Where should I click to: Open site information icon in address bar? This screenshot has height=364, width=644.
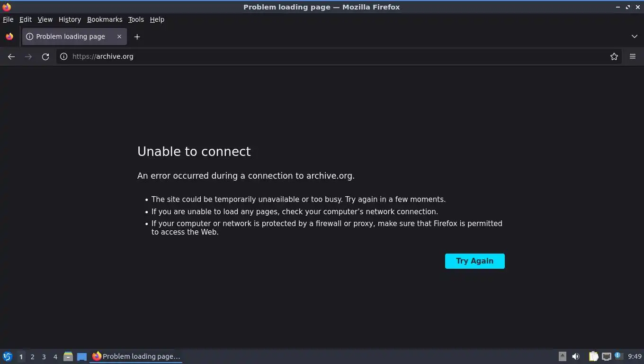click(63, 56)
